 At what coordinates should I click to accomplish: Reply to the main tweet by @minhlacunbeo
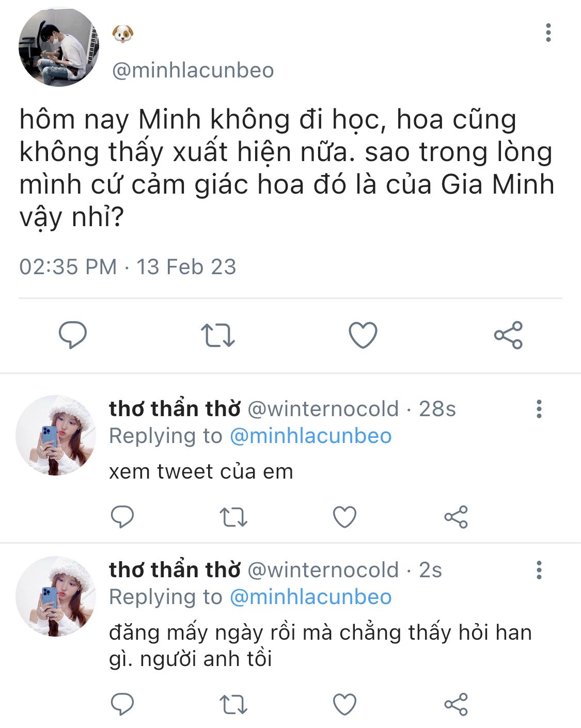coord(72,335)
